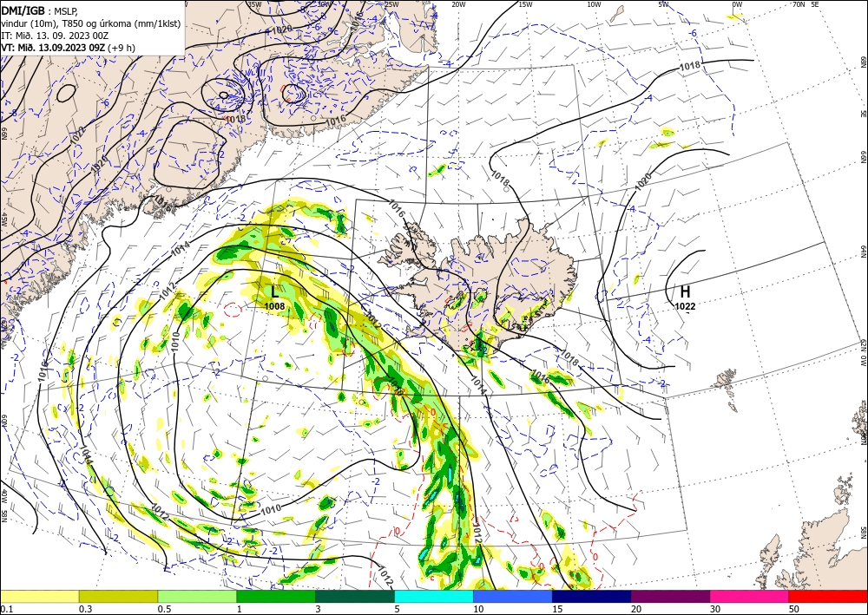Screen dimensions: 868x615
Task: Click the '15W' longitude label at top
Action: click(526, 4)
